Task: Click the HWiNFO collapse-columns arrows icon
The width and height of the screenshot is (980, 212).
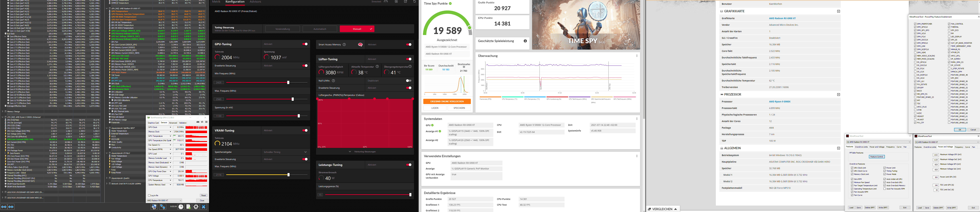Action: 11,207
